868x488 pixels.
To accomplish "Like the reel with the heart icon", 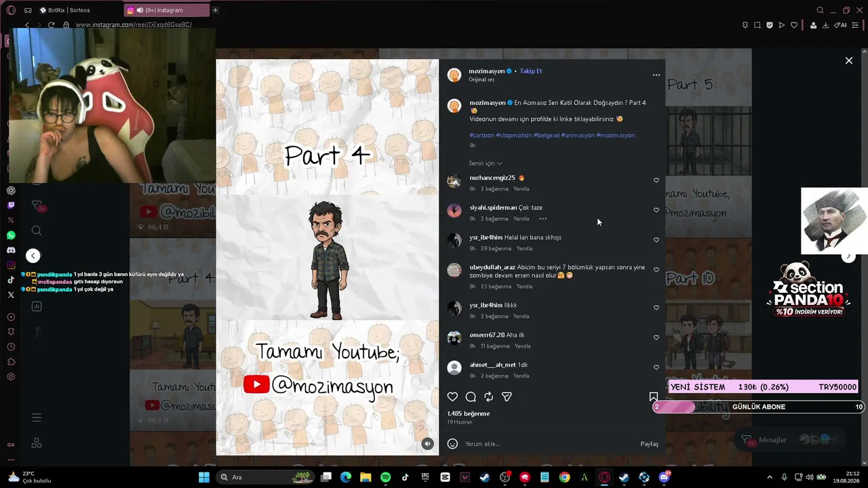I will [x=452, y=396].
